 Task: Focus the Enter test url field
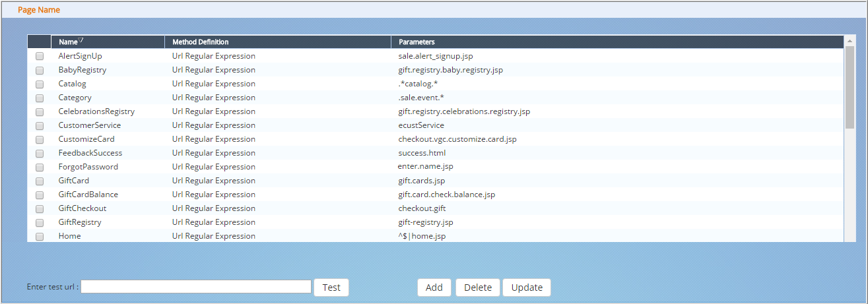(x=196, y=287)
